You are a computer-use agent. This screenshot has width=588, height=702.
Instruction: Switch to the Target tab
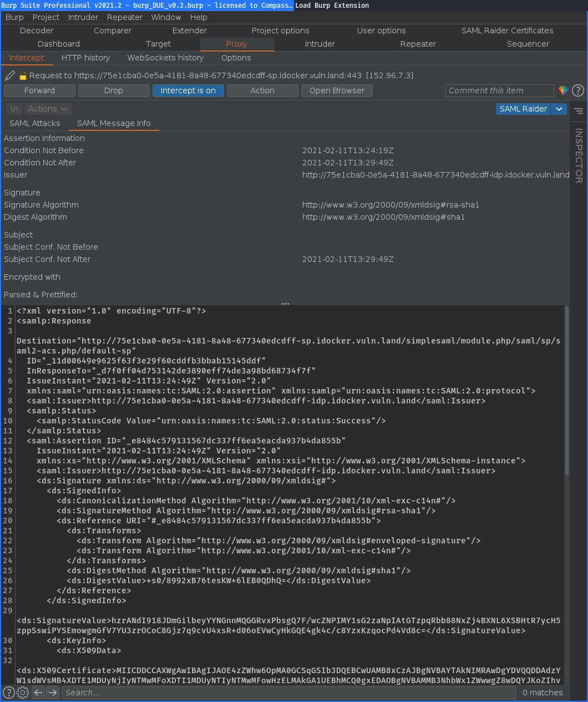click(159, 44)
